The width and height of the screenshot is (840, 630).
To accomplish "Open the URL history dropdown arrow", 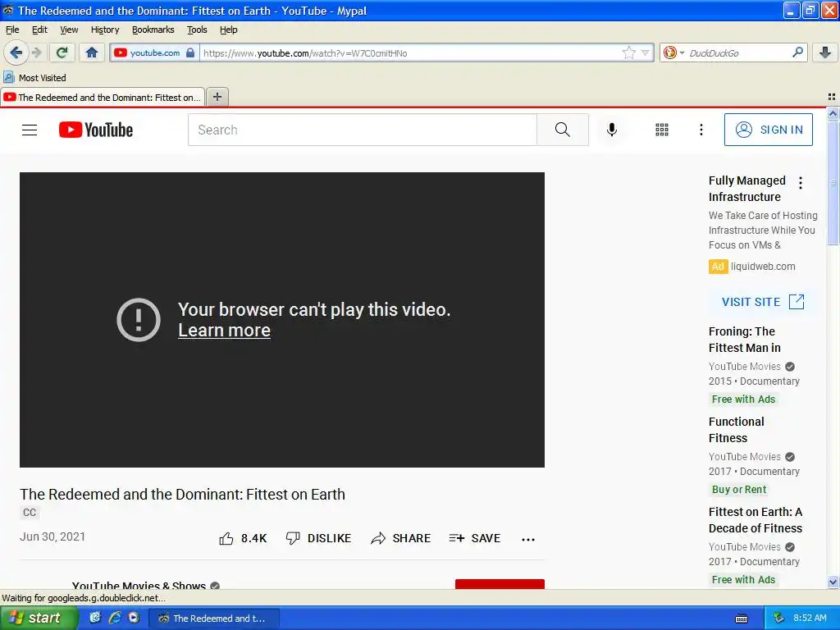I will point(645,52).
